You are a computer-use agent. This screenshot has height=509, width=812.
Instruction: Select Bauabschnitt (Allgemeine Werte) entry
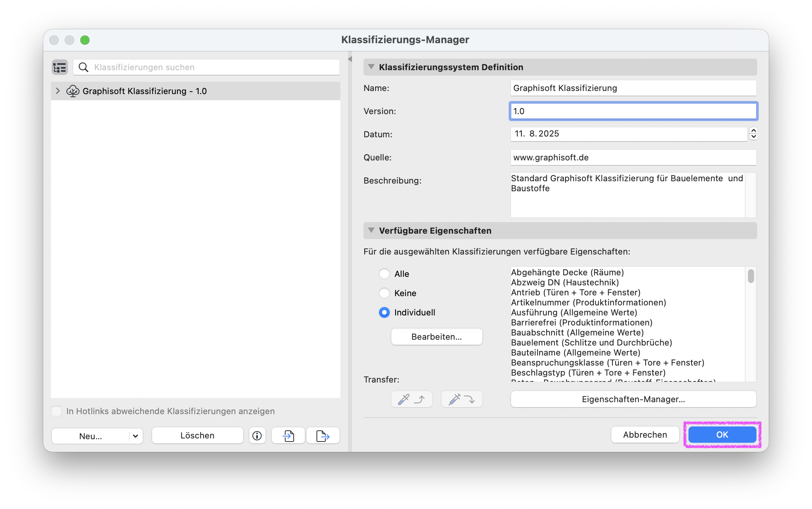[577, 332]
